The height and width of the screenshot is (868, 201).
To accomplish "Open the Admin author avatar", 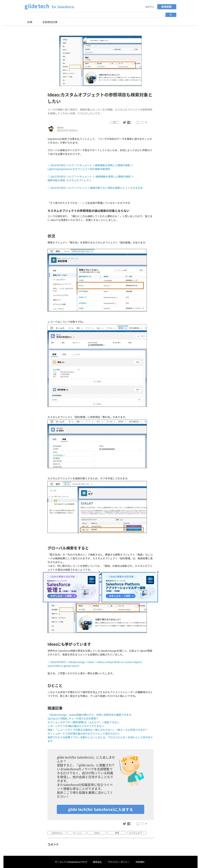I will point(51,129).
